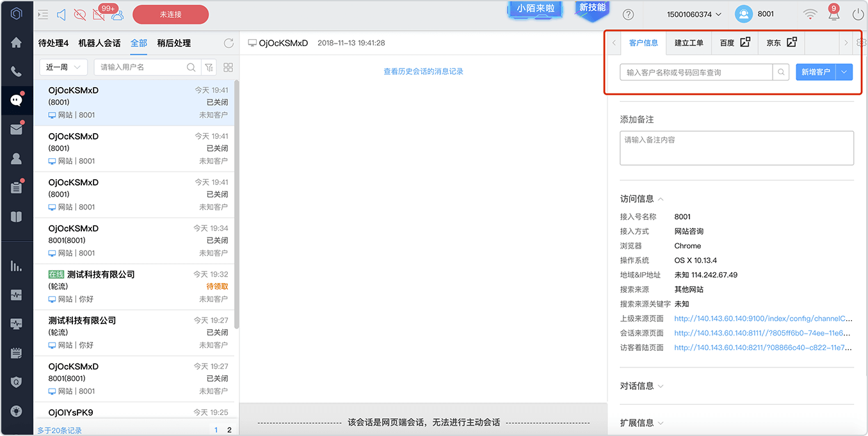The height and width of the screenshot is (436, 868).
Task: Open the home page from the sidebar
Action: [16, 43]
